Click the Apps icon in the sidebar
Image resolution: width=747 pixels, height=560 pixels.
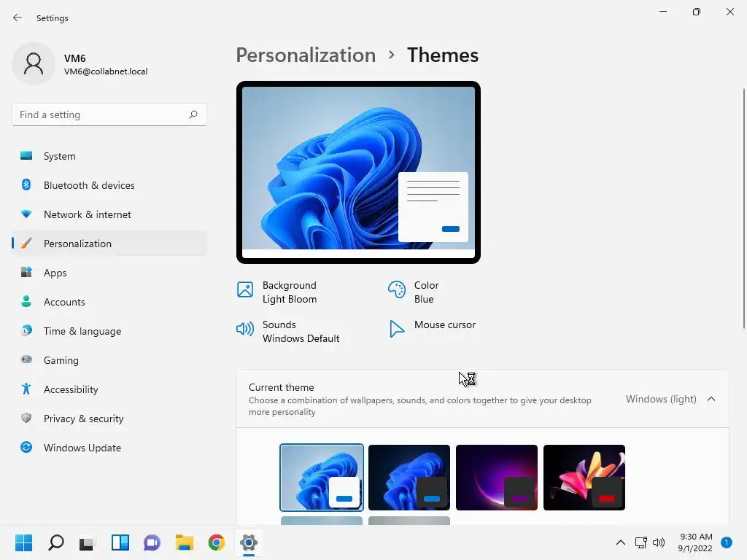[26, 273]
